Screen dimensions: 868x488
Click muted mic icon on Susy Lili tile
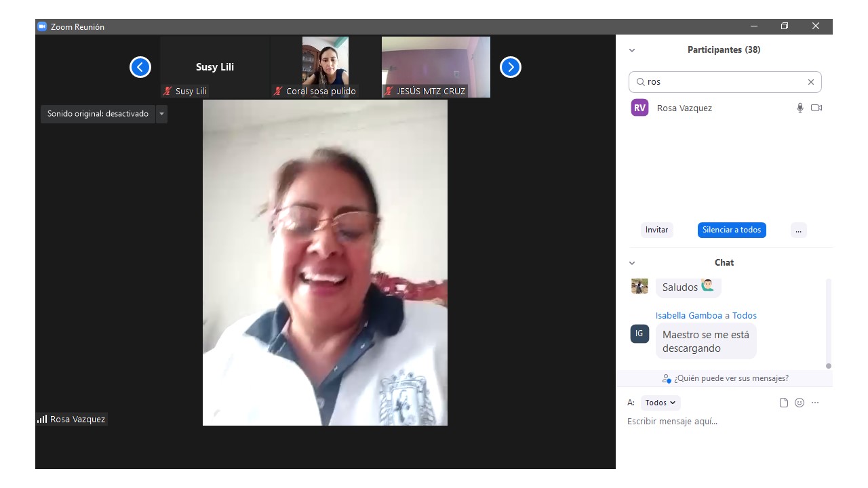(x=167, y=91)
